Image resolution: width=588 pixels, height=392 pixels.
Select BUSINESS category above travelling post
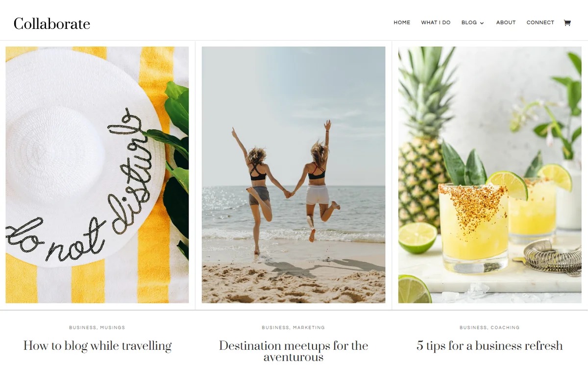click(83, 327)
